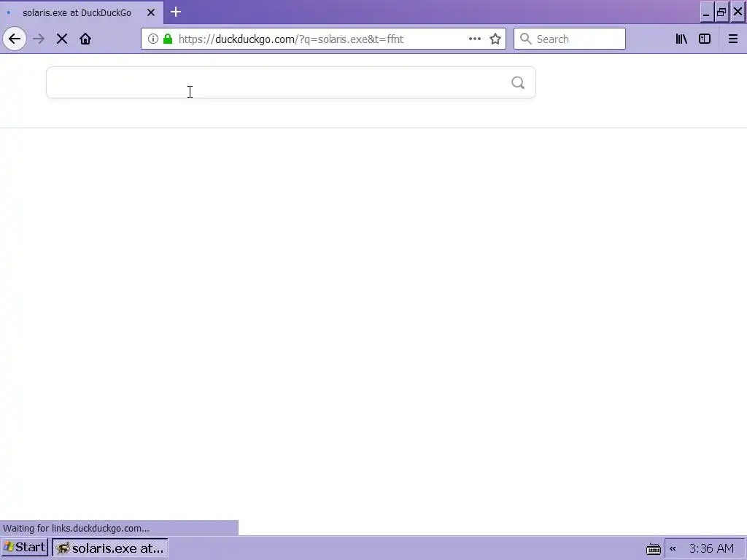
Task: Close the solaris.exe at DuckDuckGo tab
Action: click(150, 12)
